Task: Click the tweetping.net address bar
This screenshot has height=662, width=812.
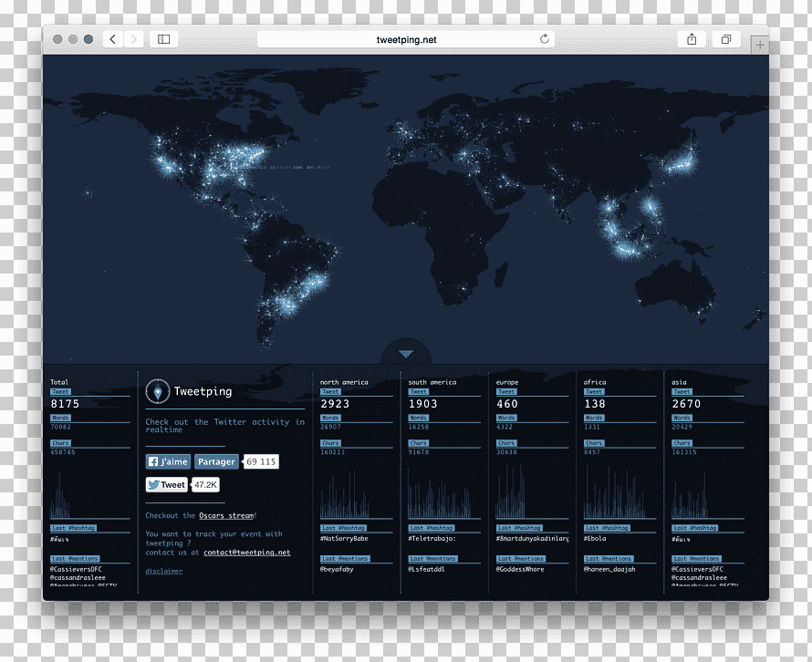Action: click(x=406, y=39)
